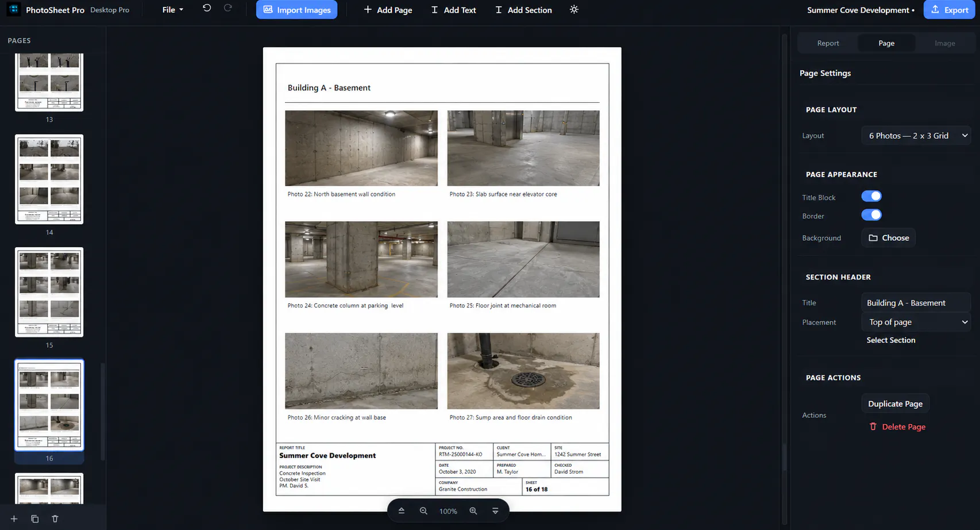
Task: Duplicate the current page from Page Actions
Action: tap(895, 404)
